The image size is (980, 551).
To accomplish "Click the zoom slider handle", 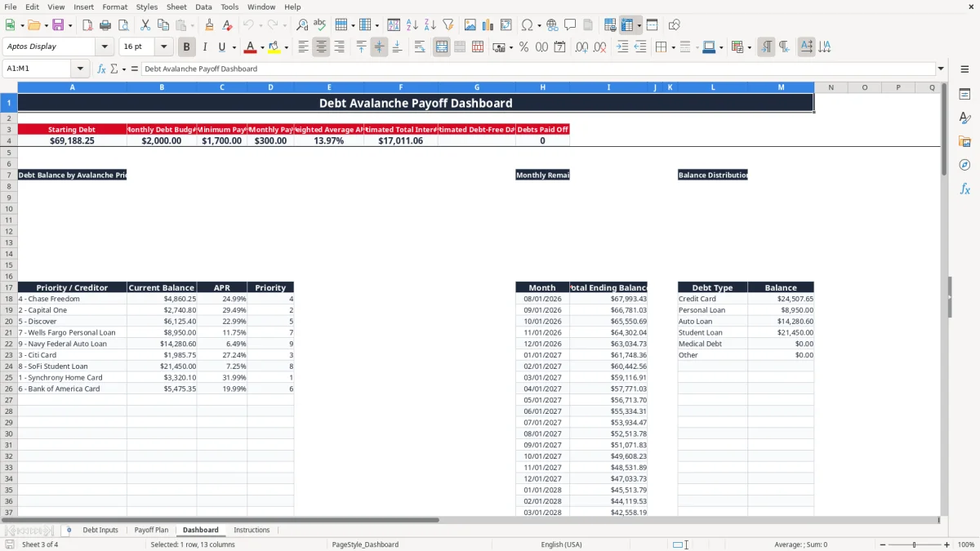I will (x=915, y=544).
